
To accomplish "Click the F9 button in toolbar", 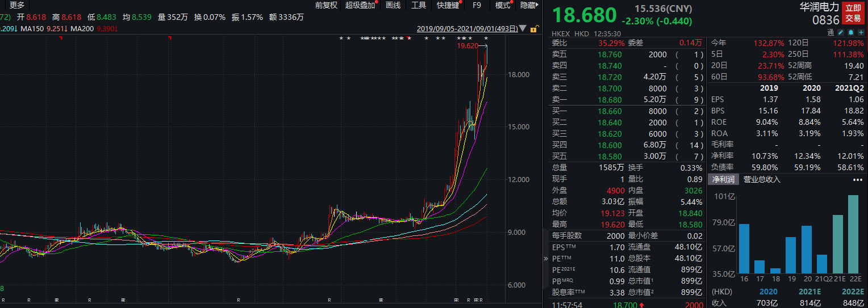I will click(x=477, y=5).
